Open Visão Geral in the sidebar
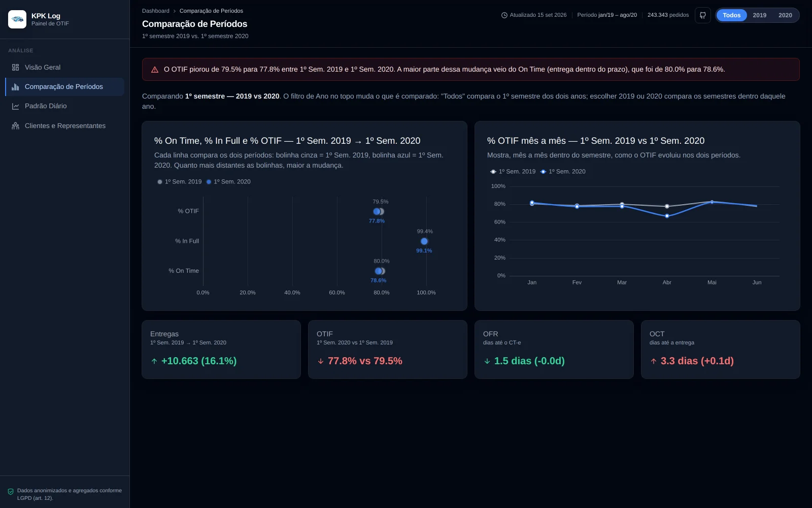Image resolution: width=812 pixels, height=508 pixels. [64, 68]
